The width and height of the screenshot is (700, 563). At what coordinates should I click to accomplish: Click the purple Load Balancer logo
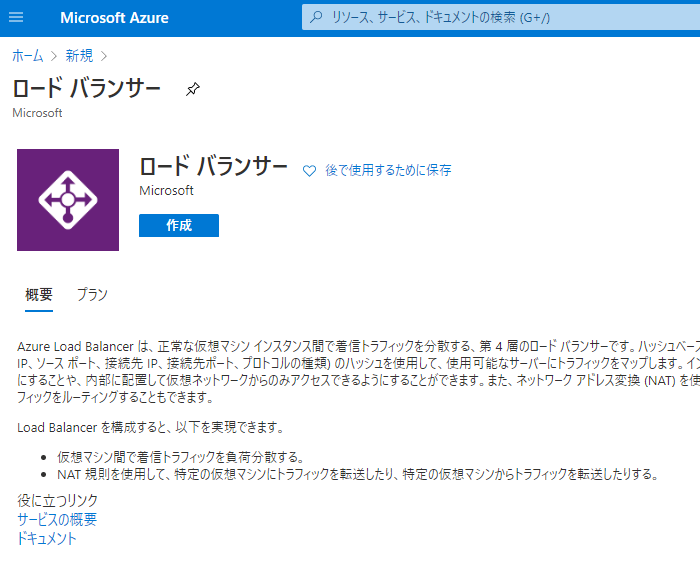68,200
